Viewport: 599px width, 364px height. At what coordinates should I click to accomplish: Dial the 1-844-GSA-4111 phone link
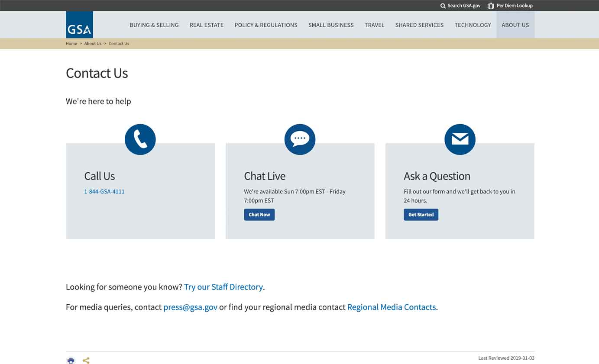tap(104, 191)
